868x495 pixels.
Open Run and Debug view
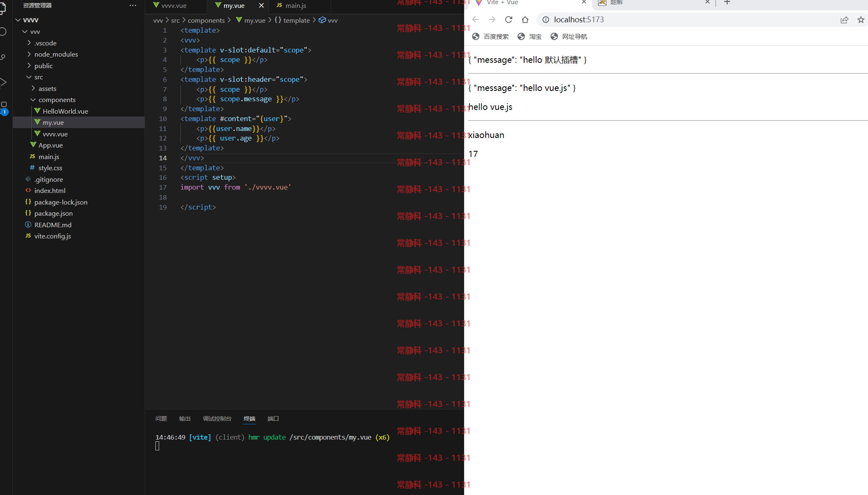(3, 82)
